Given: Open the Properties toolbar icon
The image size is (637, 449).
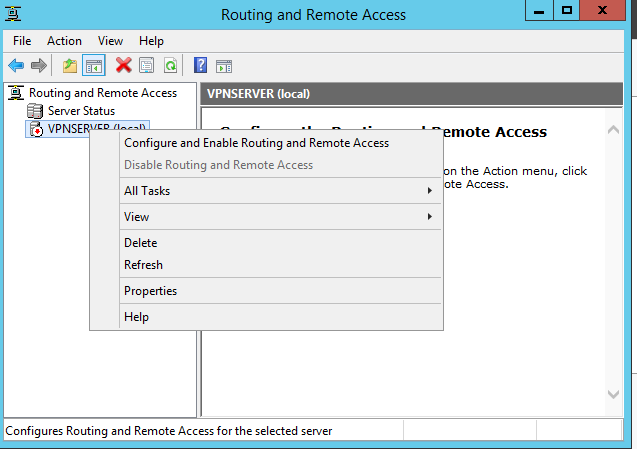Looking at the screenshot, I should 147,65.
